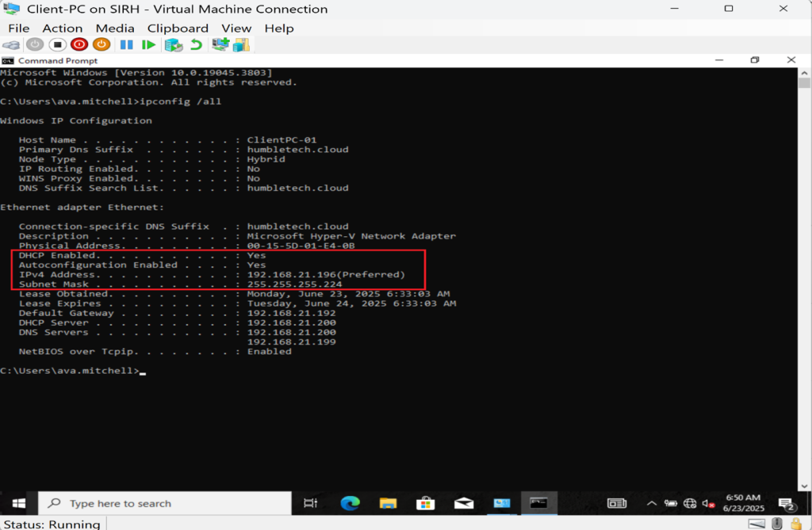This screenshot has width=812, height=530.
Task: Open the notification center icon
Action: (x=787, y=504)
